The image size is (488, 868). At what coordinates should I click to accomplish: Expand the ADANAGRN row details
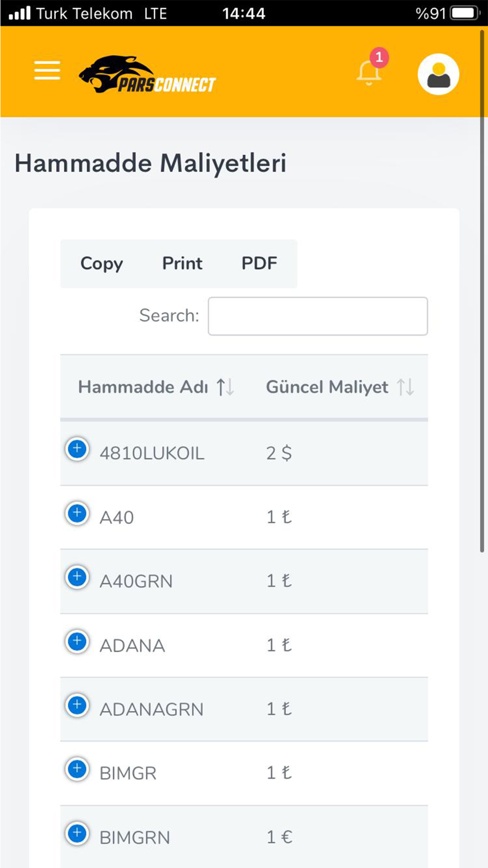point(77,705)
